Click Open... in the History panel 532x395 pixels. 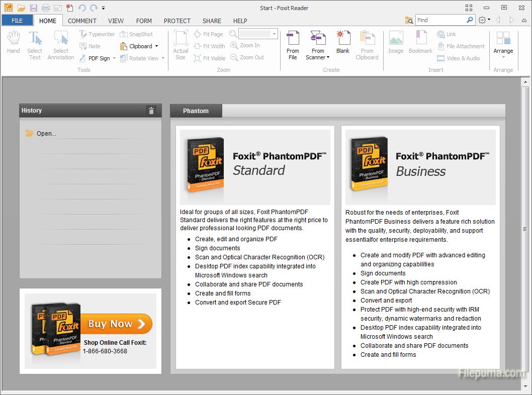(x=46, y=134)
